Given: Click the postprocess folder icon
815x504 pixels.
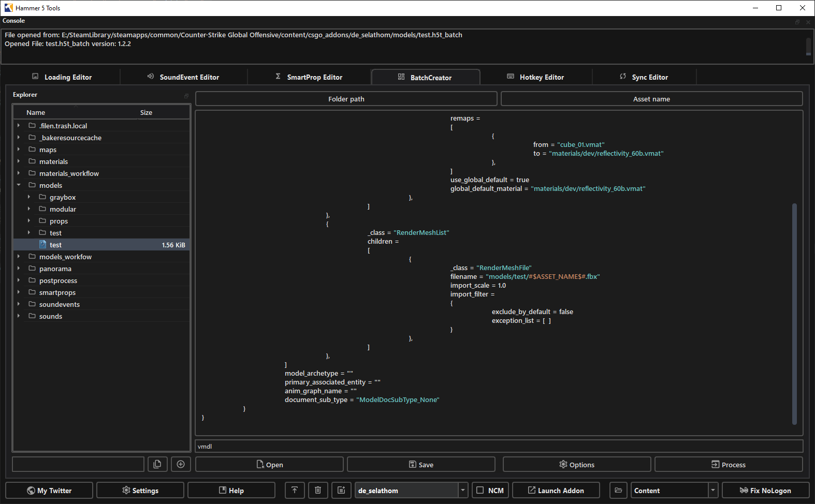Looking at the screenshot, I should 32,280.
